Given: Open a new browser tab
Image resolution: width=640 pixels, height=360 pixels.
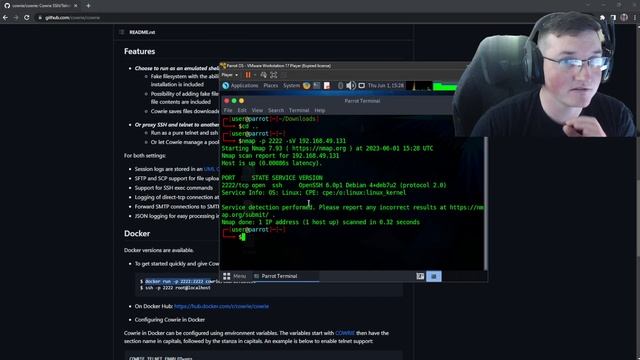Looking at the screenshot, I should (x=88, y=6).
